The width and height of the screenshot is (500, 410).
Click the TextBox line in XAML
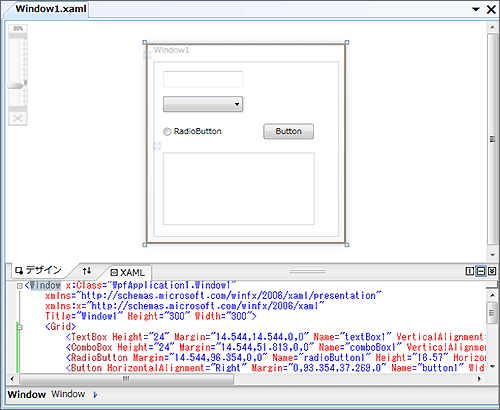276,337
